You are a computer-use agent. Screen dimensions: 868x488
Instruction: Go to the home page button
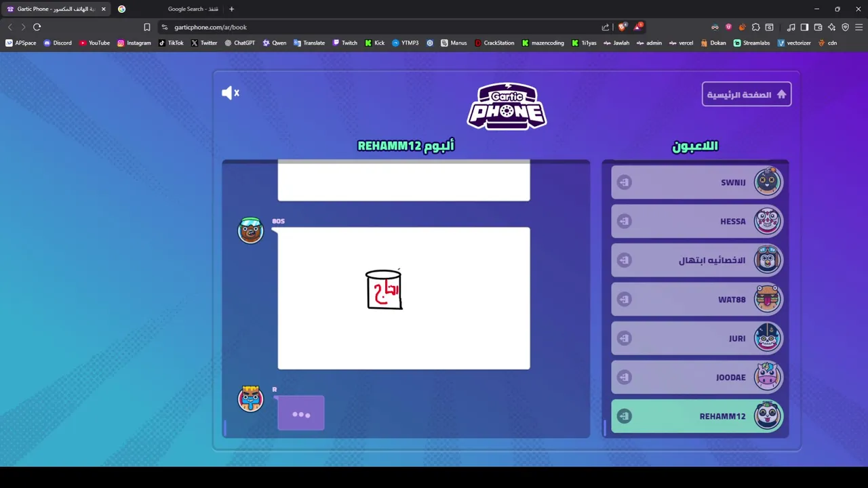[747, 94]
